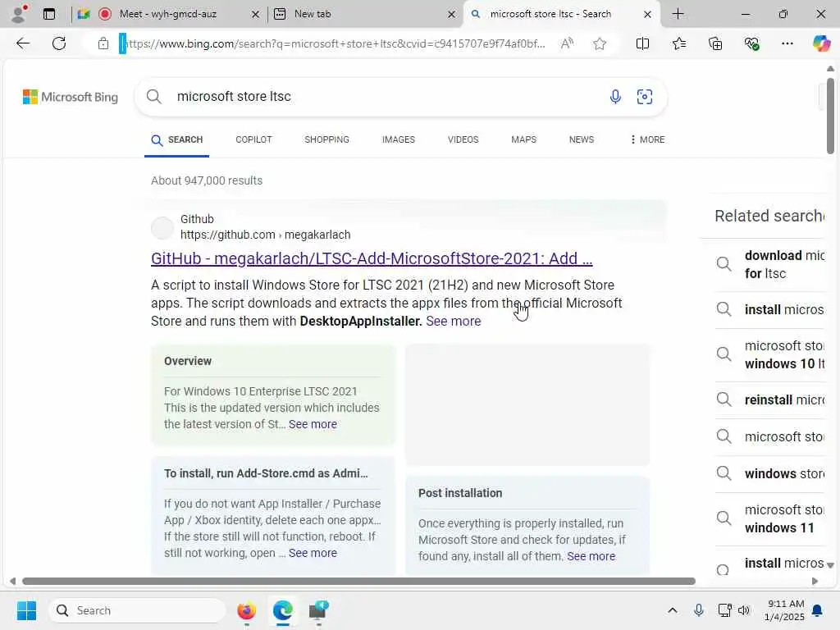Screen dimensions: 840x630
Task: Click 'About 947,000 results' text
Action: point(207,180)
